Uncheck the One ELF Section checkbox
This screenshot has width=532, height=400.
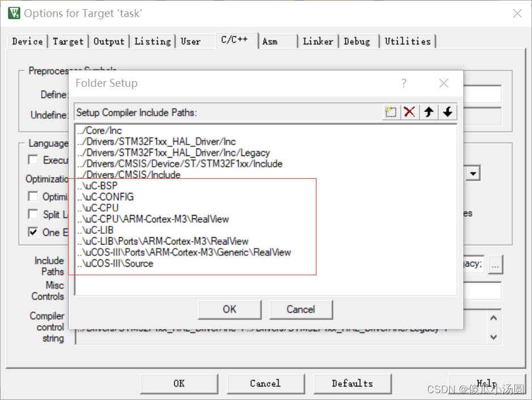[x=33, y=232]
